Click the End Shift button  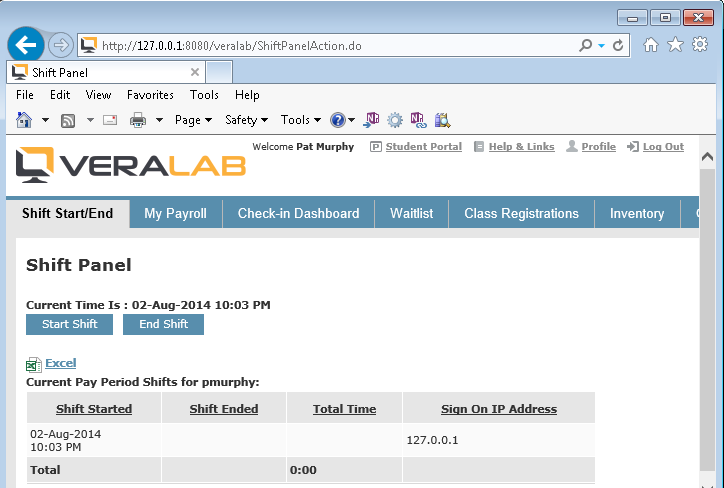163,324
